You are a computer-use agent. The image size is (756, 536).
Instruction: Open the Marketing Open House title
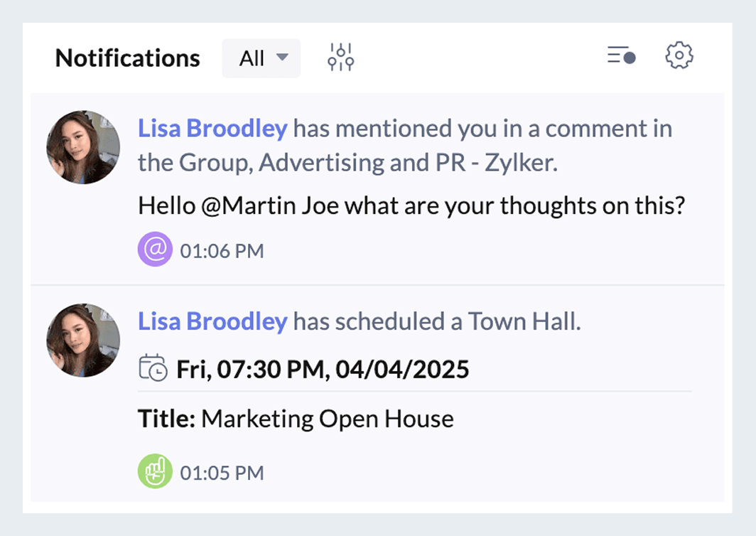327,419
